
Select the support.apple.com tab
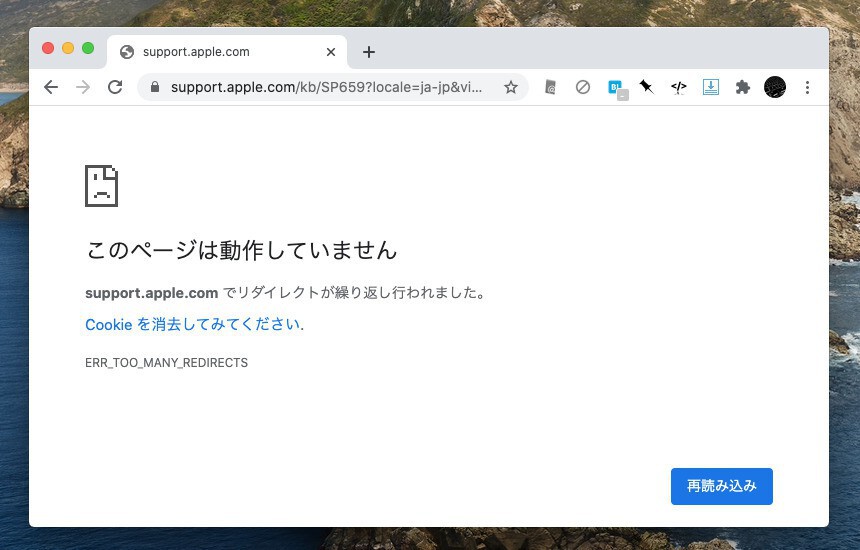227,52
